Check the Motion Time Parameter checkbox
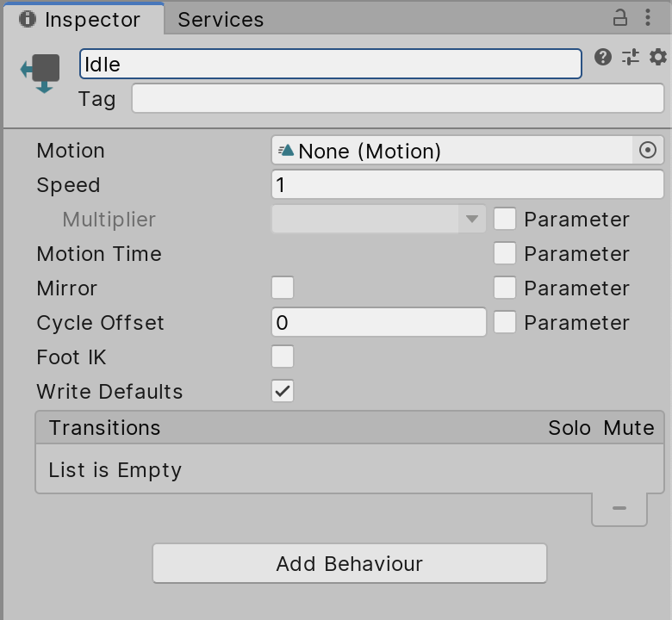Image resolution: width=672 pixels, height=620 pixels. point(505,253)
